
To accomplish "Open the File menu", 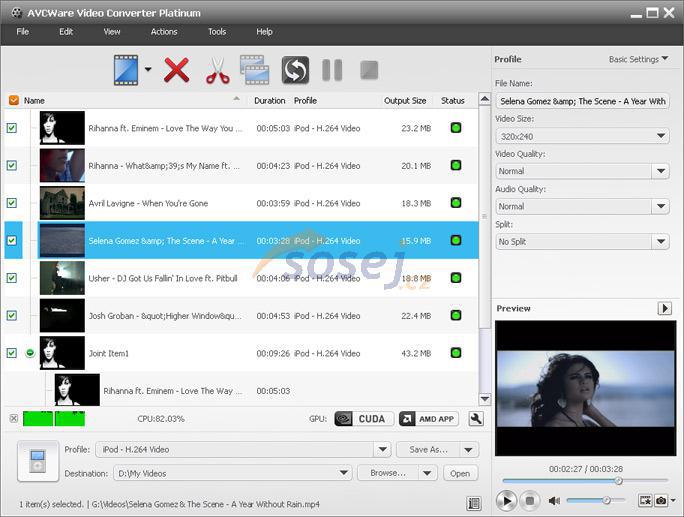I will (23, 31).
